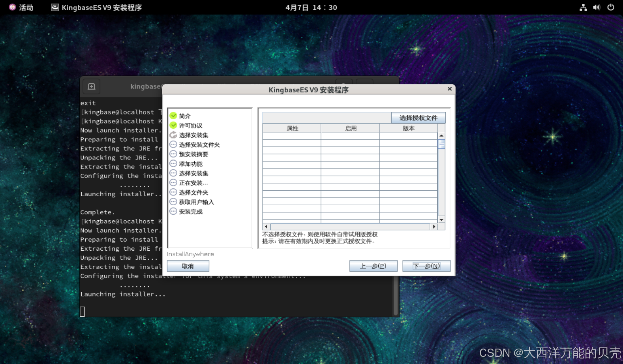This screenshot has width=623, height=364.
Task: Click the pending icon beside 选择文件夹
Action: pyautogui.click(x=173, y=192)
